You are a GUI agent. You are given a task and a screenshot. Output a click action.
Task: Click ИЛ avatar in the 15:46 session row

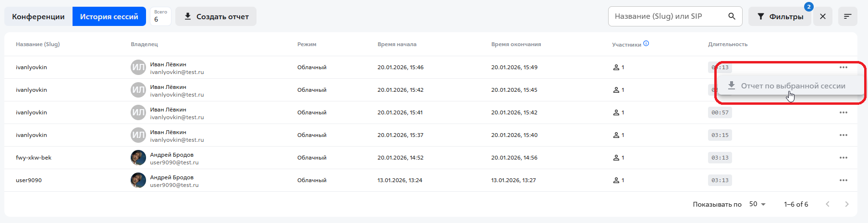[x=138, y=67]
